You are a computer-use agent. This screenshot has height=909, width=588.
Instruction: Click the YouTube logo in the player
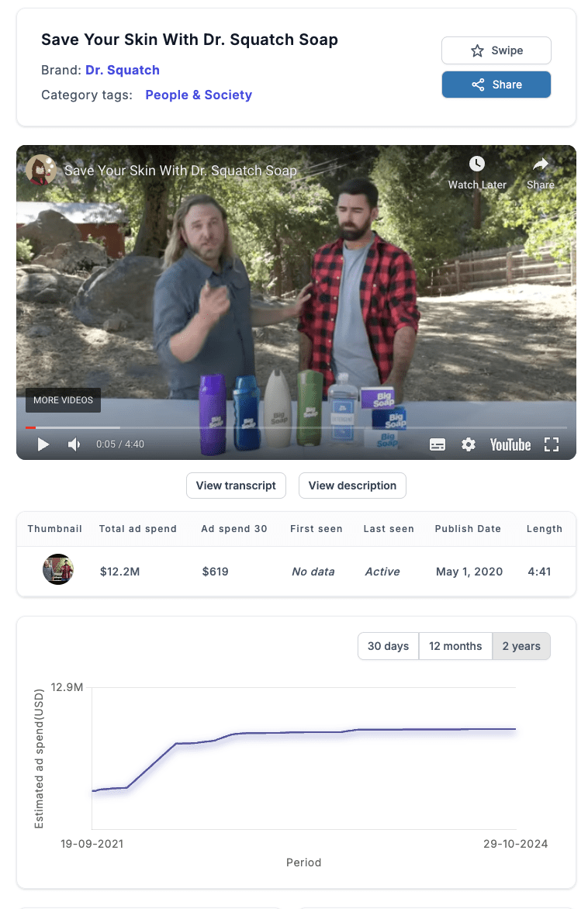point(510,444)
